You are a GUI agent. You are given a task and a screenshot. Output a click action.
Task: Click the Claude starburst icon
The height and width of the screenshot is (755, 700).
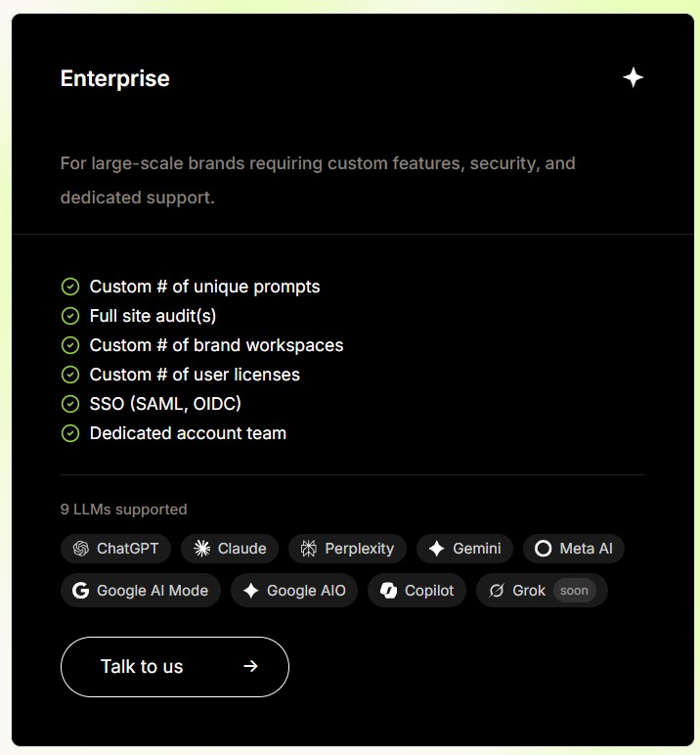click(201, 549)
